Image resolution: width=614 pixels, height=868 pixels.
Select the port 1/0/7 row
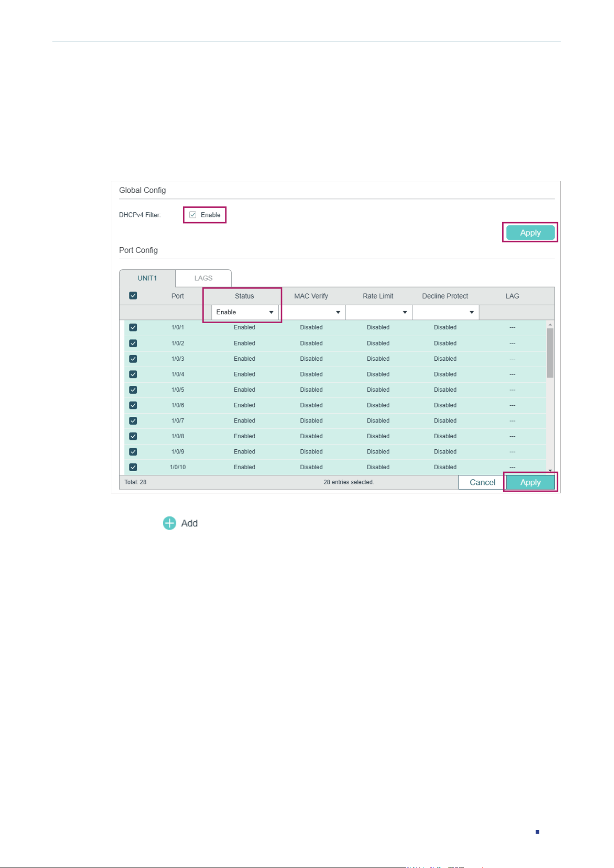pyautogui.click(x=335, y=421)
